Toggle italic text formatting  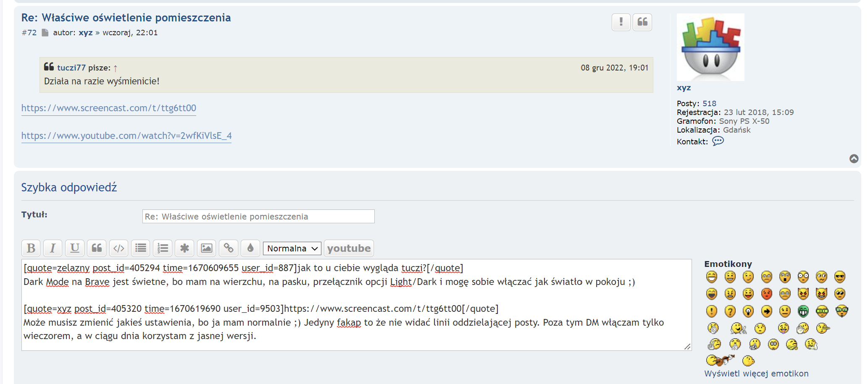[x=53, y=248]
